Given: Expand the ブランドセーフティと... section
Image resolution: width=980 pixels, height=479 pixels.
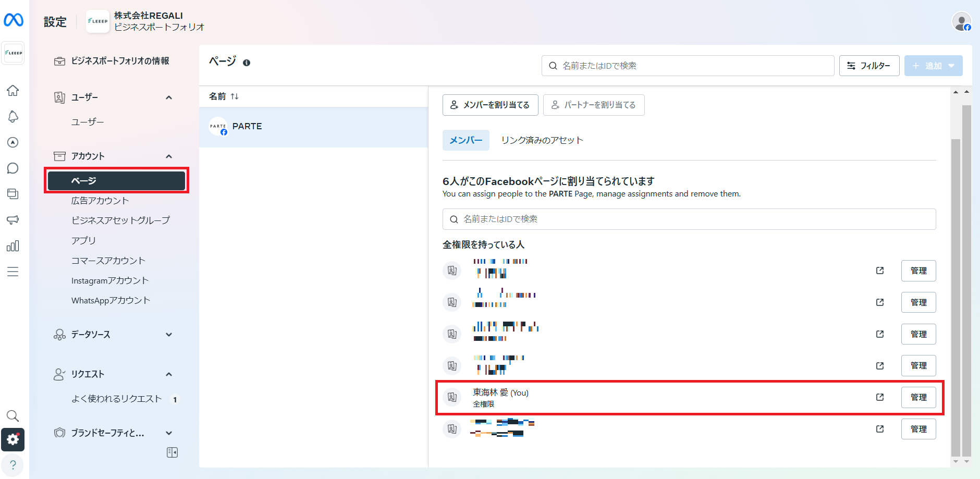Looking at the screenshot, I should pos(169,433).
